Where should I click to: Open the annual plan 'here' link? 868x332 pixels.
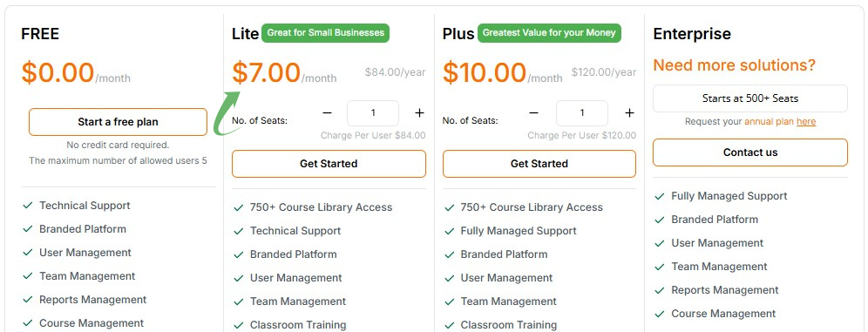pyautogui.click(x=806, y=121)
